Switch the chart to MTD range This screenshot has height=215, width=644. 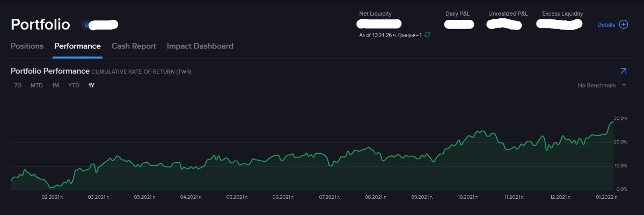click(x=36, y=85)
